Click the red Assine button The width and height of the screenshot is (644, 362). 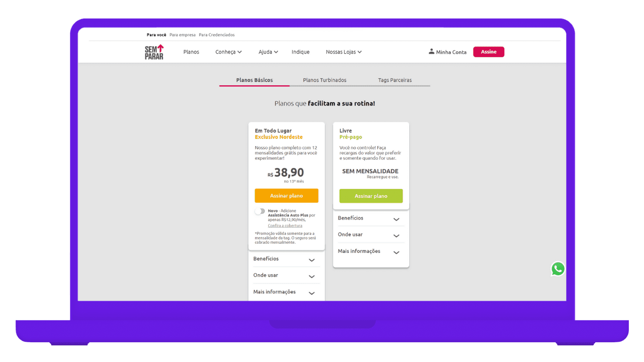[488, 52]
